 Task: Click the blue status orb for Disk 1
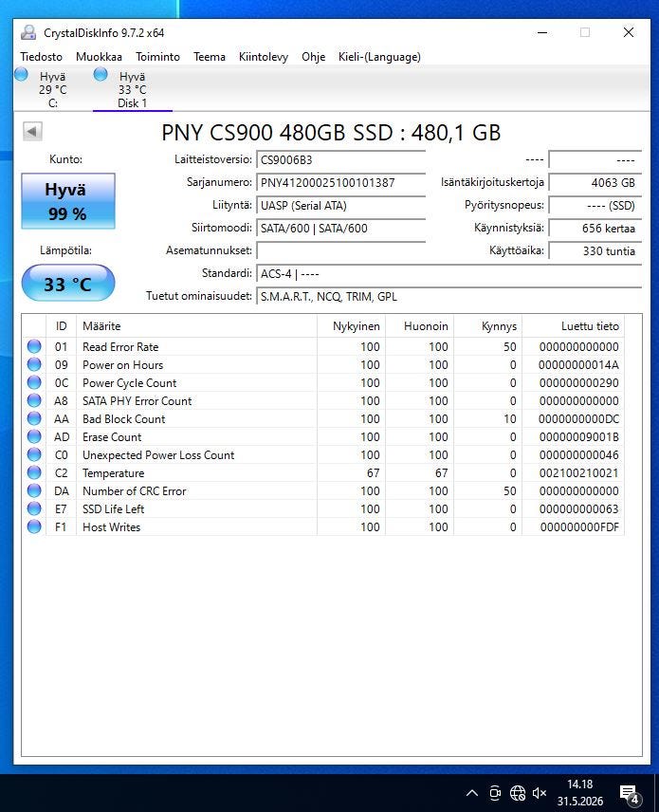pos(101,75)
